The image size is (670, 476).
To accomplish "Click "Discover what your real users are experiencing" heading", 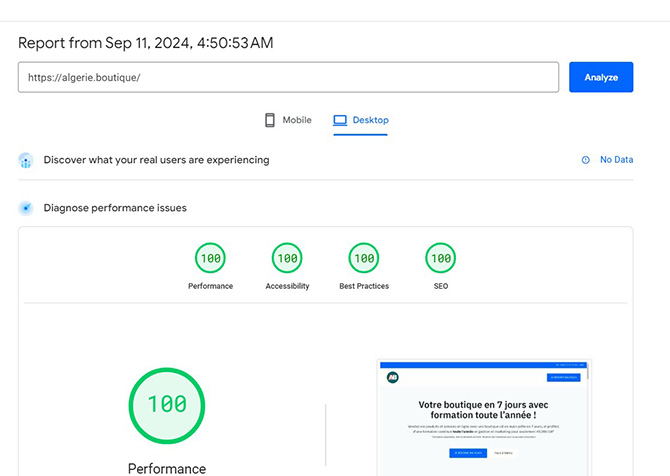I will [x=156, y=160].
